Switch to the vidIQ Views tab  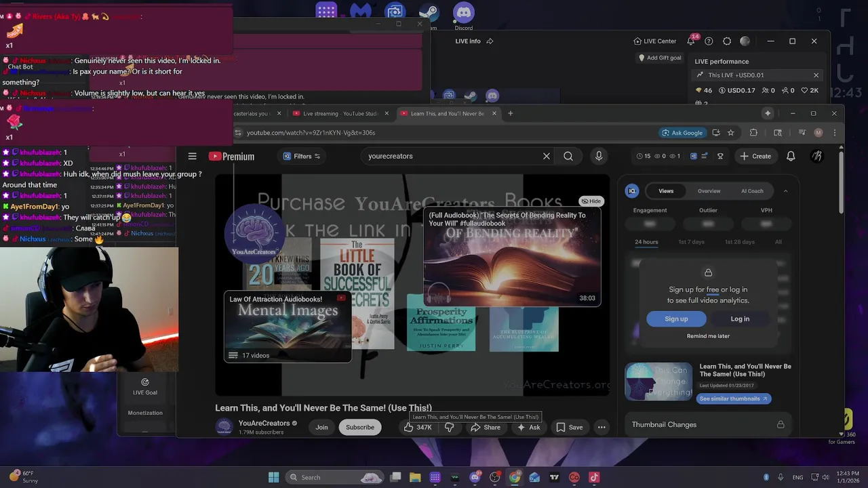pyautogui.click(x=666, y=191)
